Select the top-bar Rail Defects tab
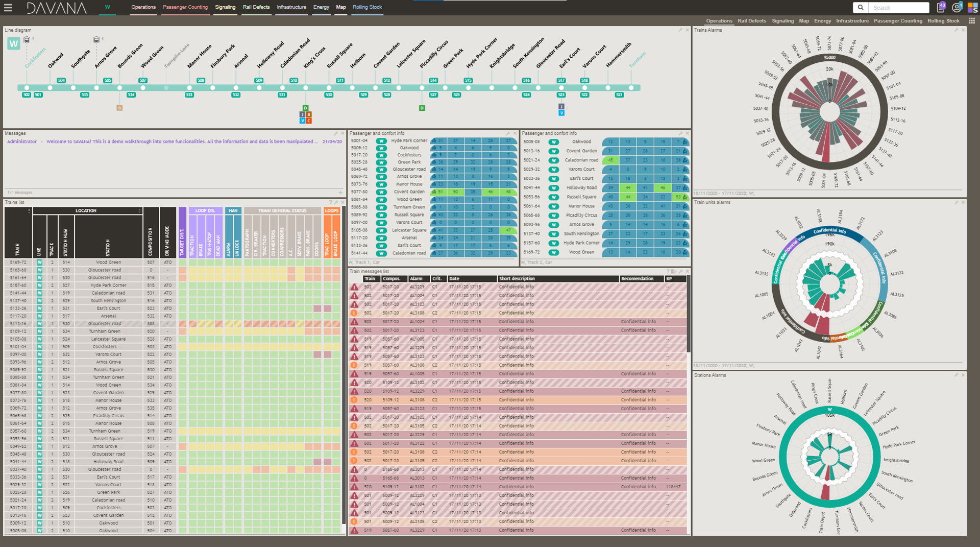The height and width of the screenshot is (547, 980). click(256, 7)
